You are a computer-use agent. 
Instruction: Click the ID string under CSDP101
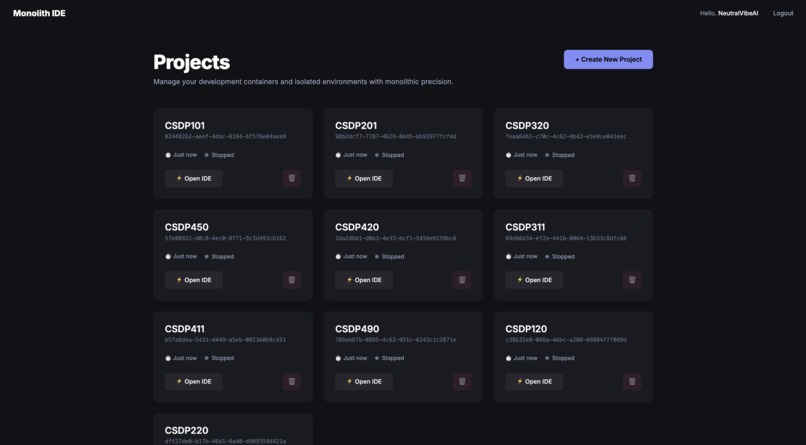[x=225, y=137]
